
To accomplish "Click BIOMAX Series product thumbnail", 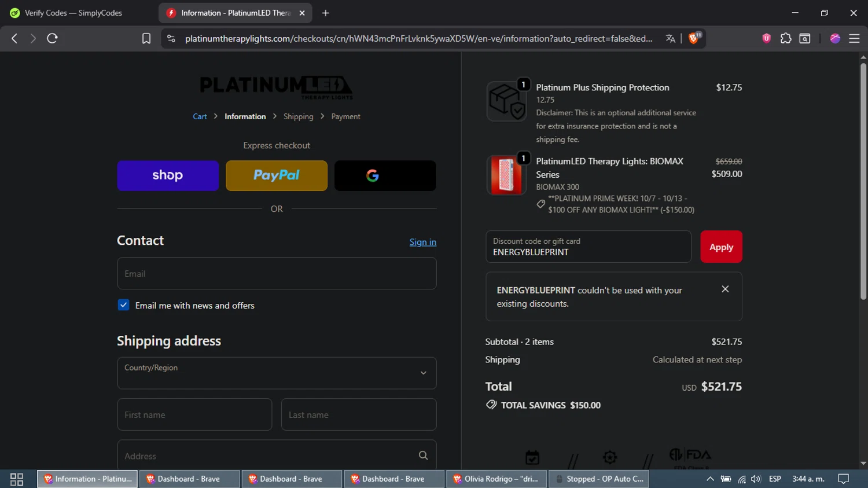I will (x=506, y=175).
